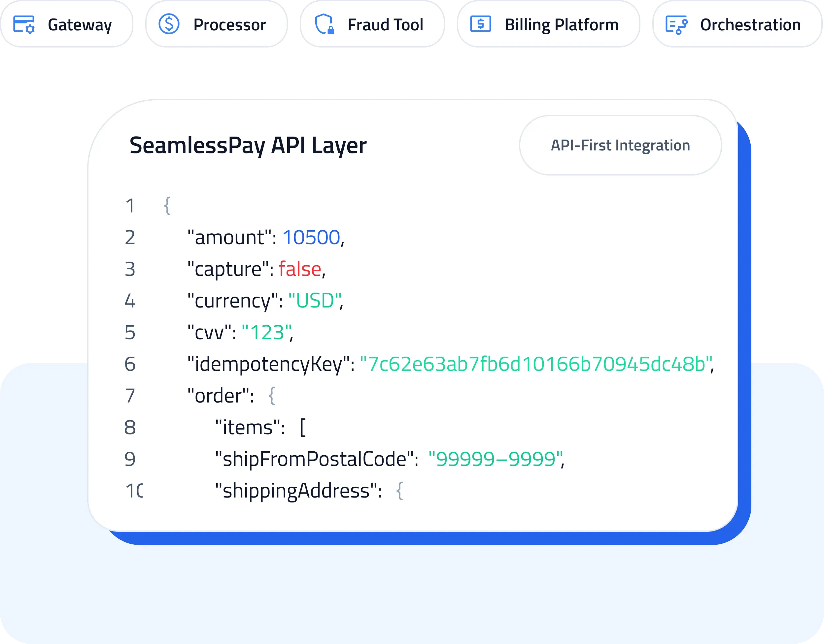Collapse the "order" object brace
Screen dimensions: 824x644
(272, 396)
